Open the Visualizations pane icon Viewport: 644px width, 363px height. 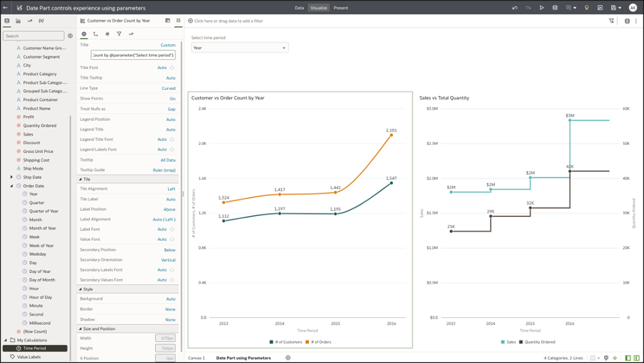click(x=18, y=21)
